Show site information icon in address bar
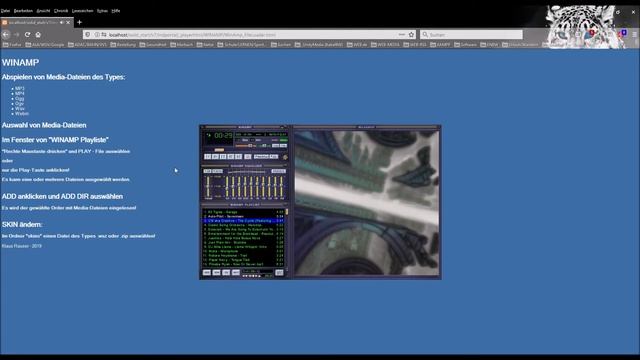 click(97, 35)
